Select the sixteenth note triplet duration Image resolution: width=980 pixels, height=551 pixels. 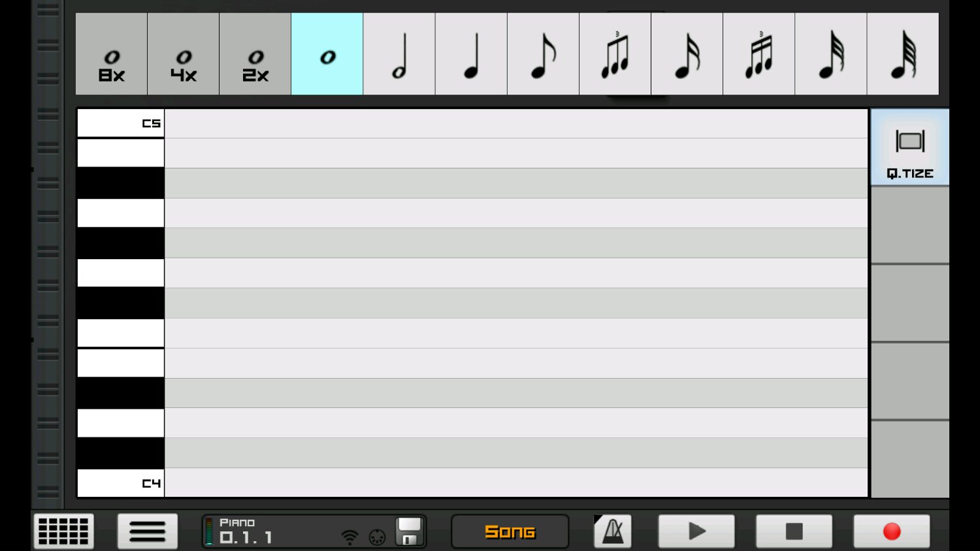coord(759,54)
